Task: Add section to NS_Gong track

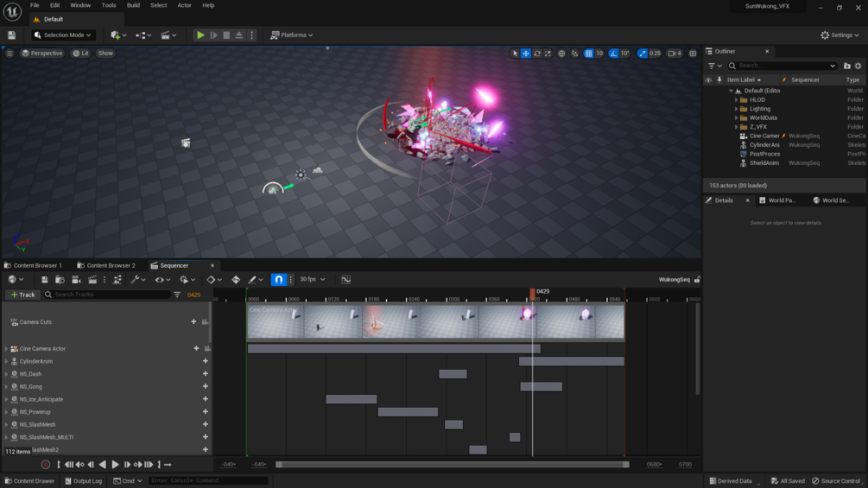Action: tap(206, 387)
